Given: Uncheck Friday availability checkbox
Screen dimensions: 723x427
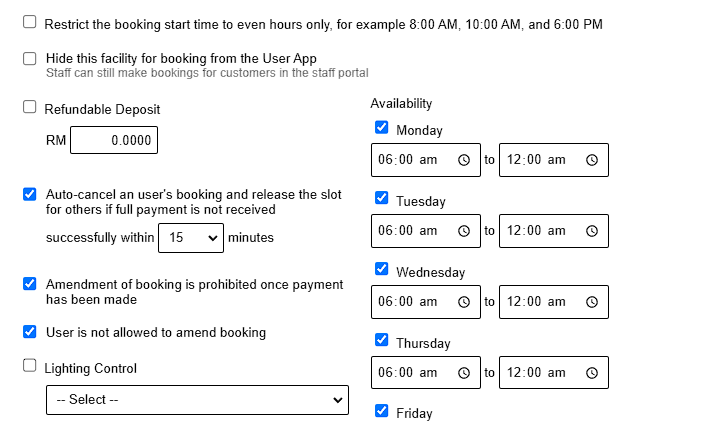Looking at the screenshot, I should click(382, 411).
